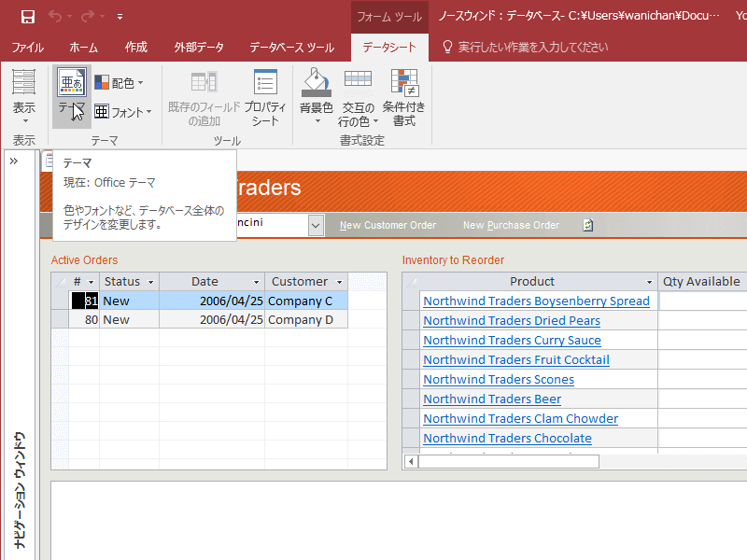Open Northwind Traders Boysenberry Spread link
747x560 pixels.
click(536, 301)
